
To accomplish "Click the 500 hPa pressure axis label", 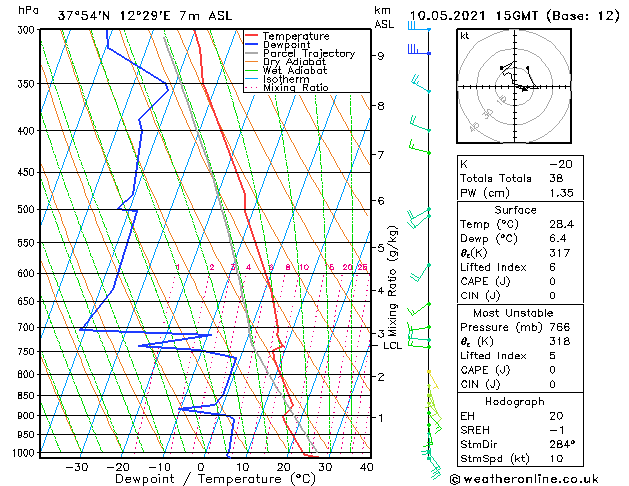I will click(x=26, y=209).
